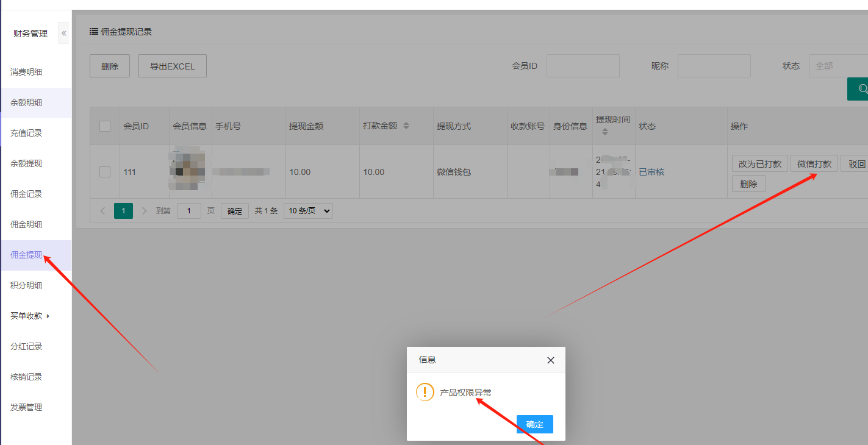Click the 导出EXCEL button

(x=173, y=66)
